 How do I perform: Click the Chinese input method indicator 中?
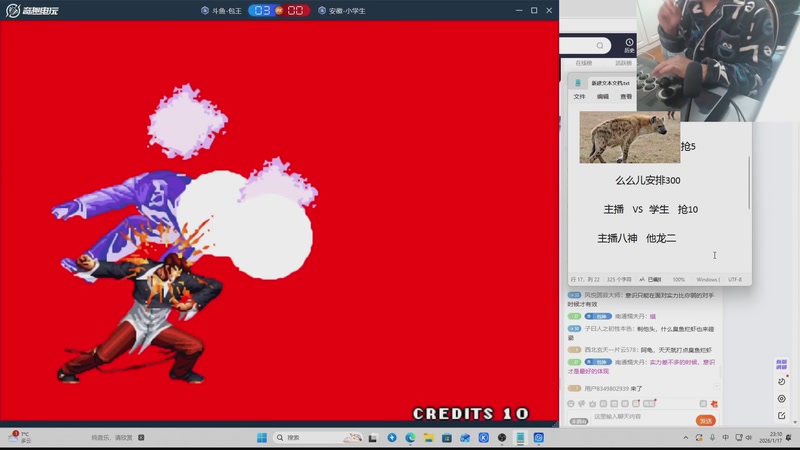tap(726, 437)
